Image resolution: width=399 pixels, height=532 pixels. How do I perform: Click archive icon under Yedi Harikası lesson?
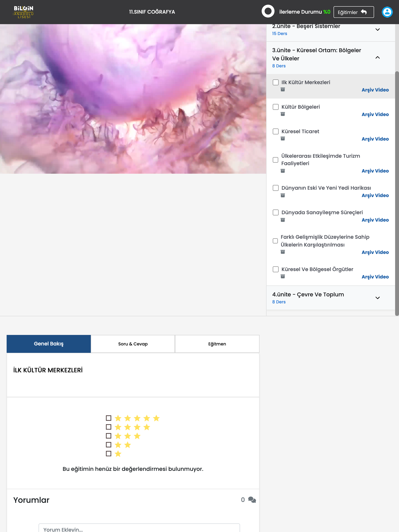tap(282, 195)
